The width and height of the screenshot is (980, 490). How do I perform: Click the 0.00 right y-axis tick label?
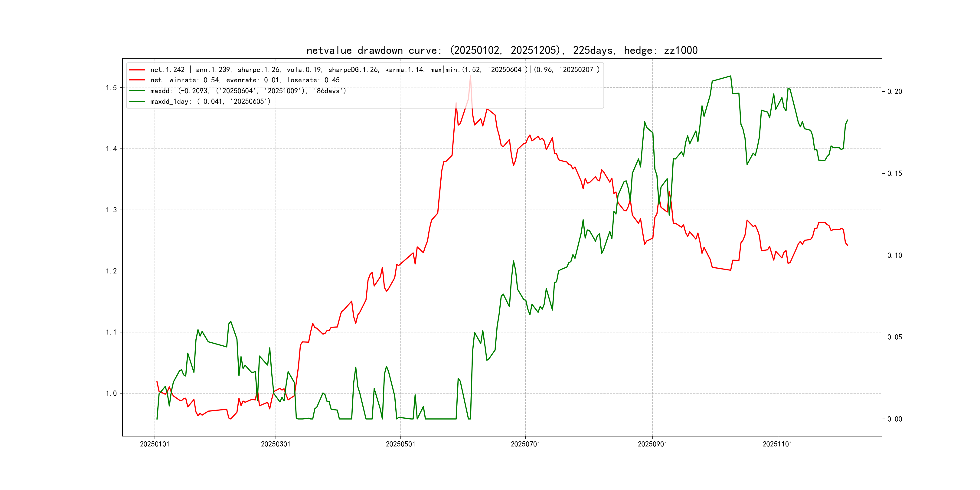click(894, 419)
